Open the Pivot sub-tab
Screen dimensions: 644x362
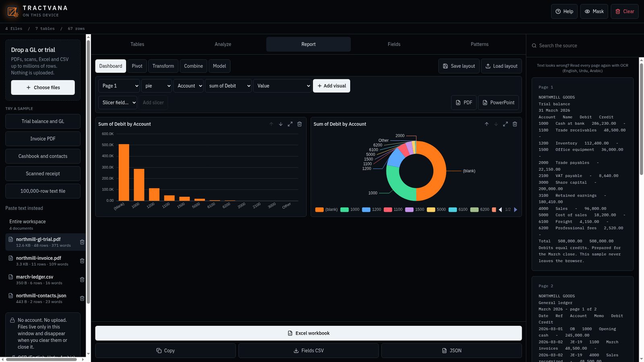pyautogui.click(x=137, y=66)
